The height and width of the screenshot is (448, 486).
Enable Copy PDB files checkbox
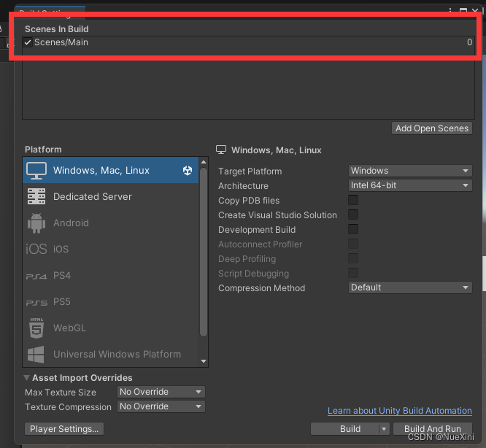tap(353, 200)
